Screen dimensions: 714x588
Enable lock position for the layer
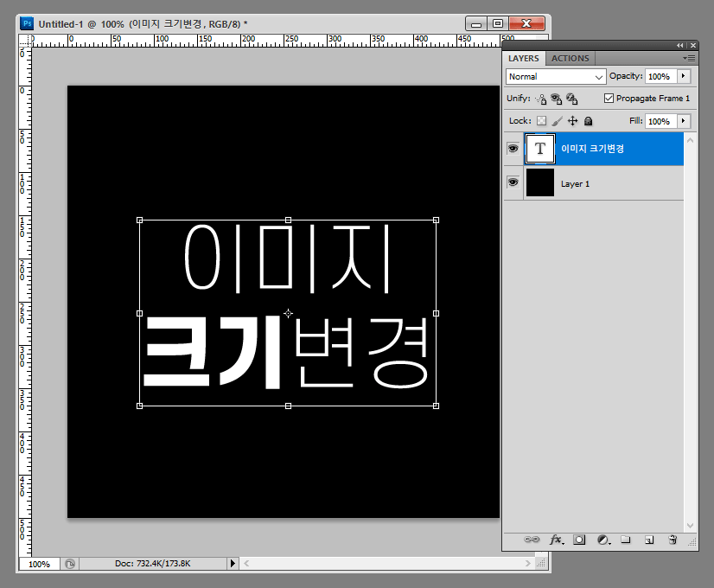tap(571, 120)
